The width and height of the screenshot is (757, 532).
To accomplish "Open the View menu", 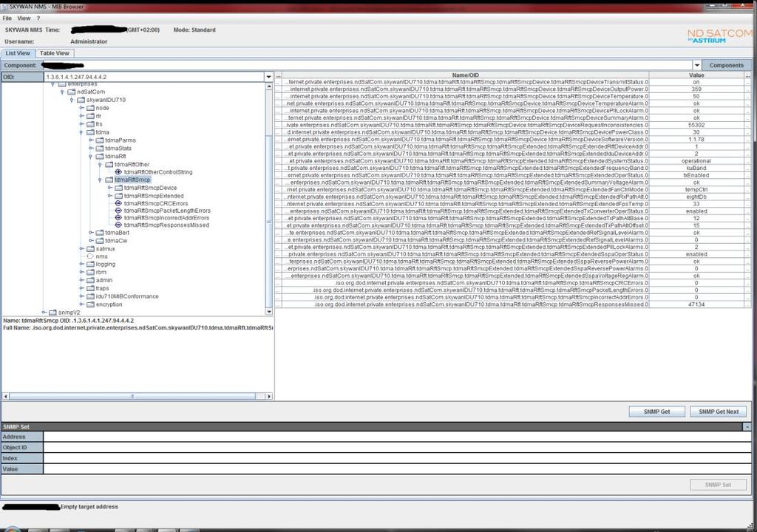I will (x=24, y=18).
